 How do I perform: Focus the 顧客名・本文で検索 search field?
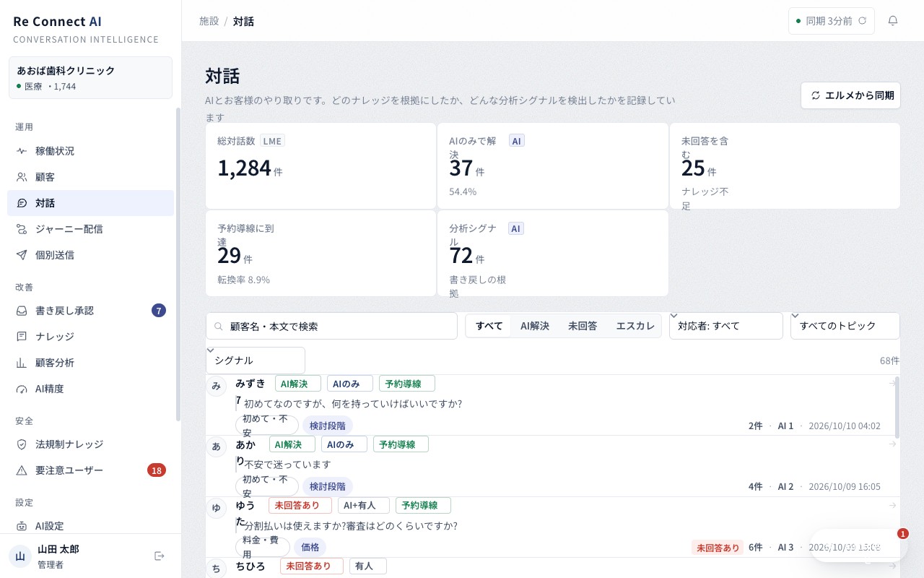point(331,326)
